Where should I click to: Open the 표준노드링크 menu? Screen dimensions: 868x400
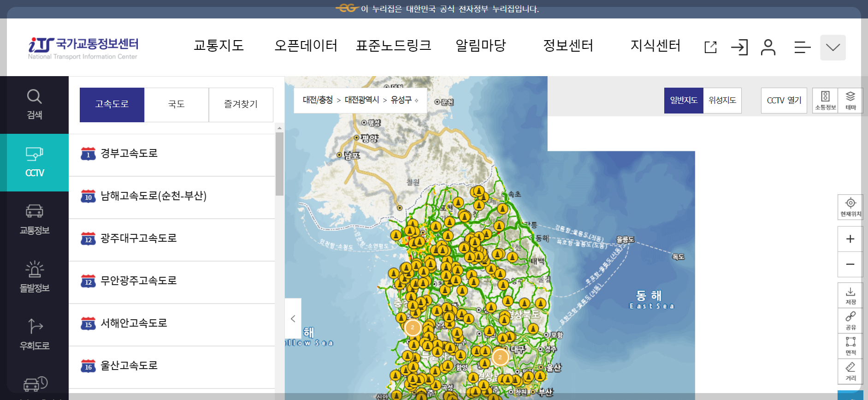click(393, 46)
